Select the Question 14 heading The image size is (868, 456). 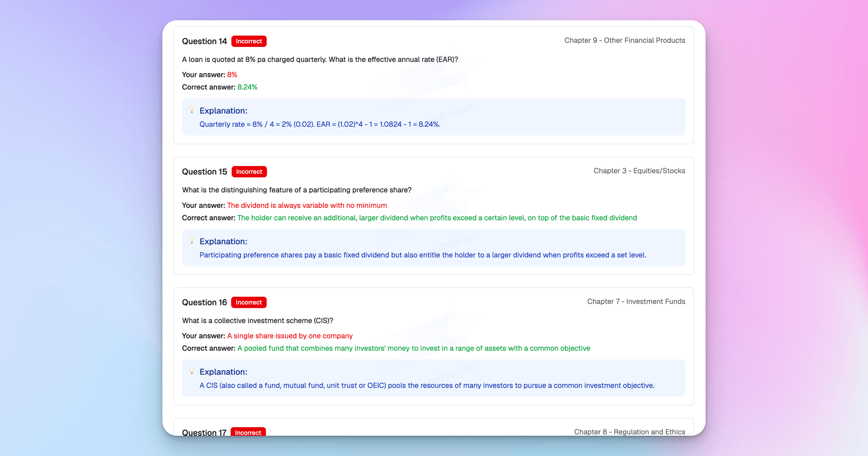pos(204,41)
